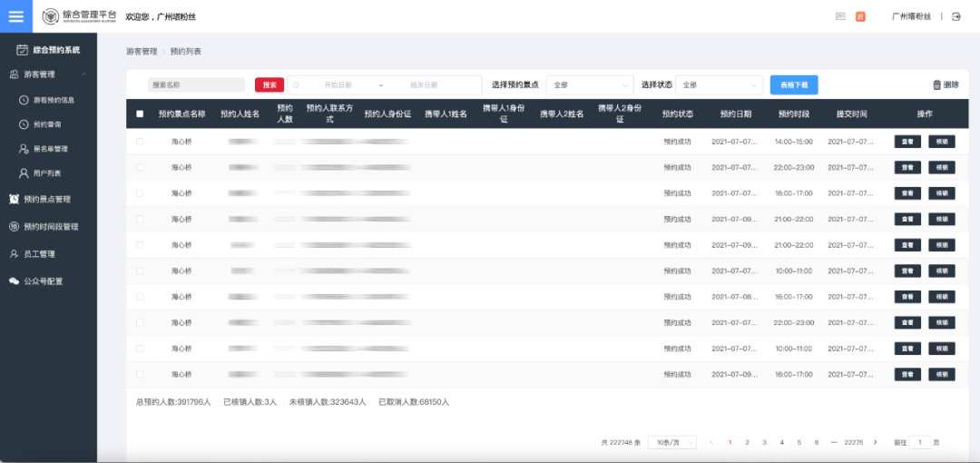The width and height of the screenshot is (980, 463).
Task: Click the 前往 page number input box
Action: pyautogui.click(x=920, y=442)
